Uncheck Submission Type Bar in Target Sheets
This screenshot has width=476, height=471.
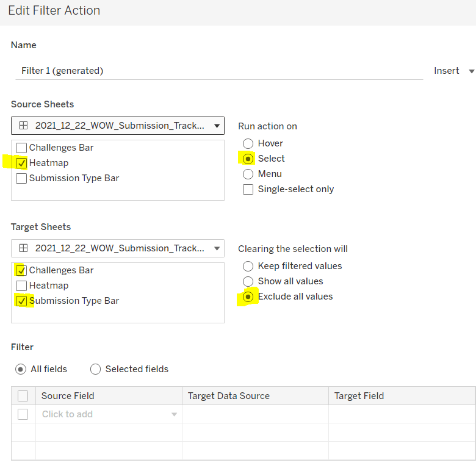pos(21,301)
